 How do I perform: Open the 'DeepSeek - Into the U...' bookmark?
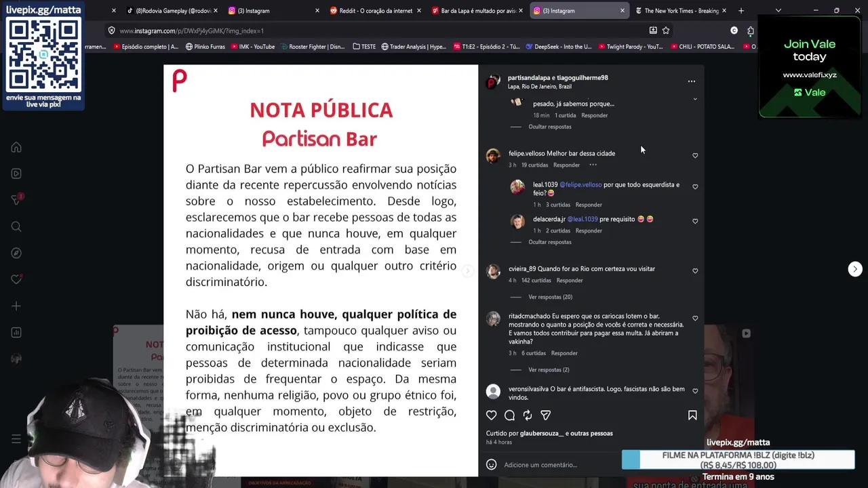[558, 47]
